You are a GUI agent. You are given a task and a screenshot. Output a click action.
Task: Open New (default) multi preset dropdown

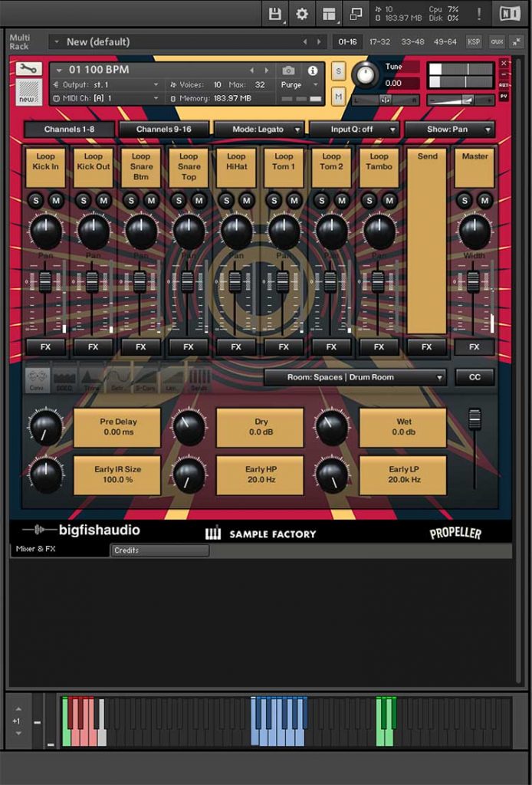[57, 41]
